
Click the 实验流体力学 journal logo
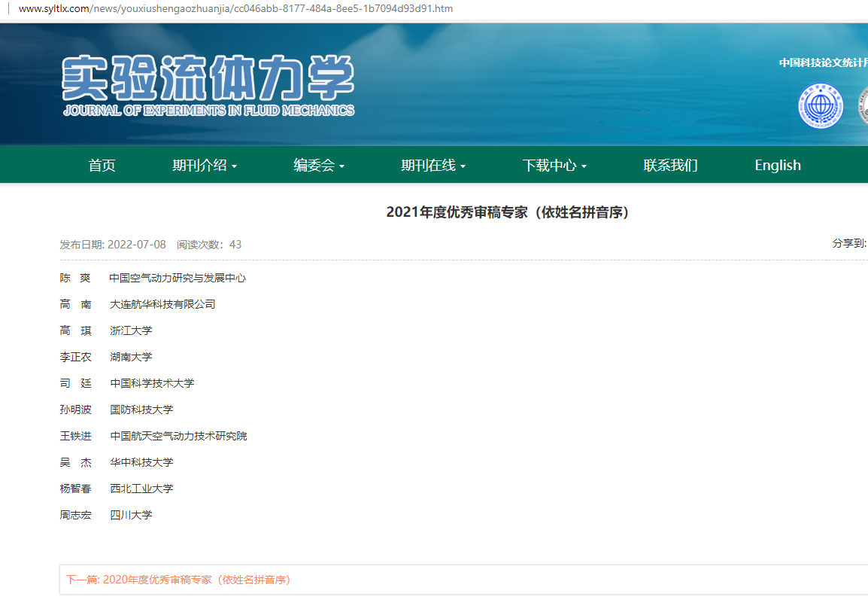[x=208, y=86]
